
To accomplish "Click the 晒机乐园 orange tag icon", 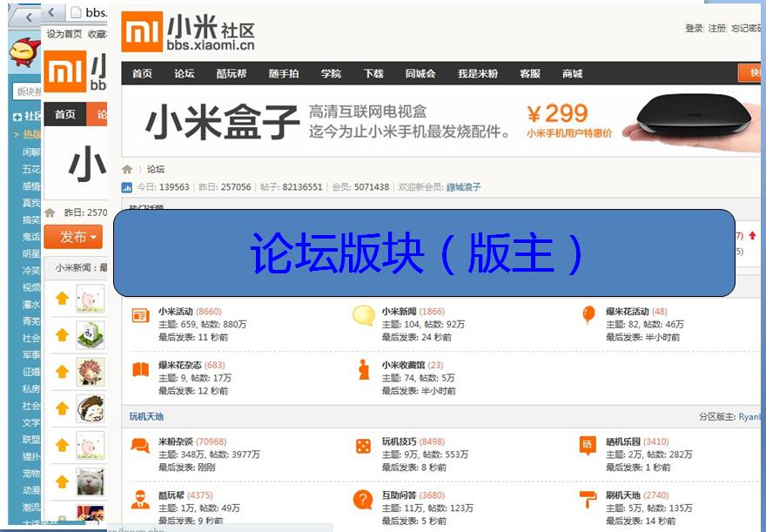I will point(588,446).
